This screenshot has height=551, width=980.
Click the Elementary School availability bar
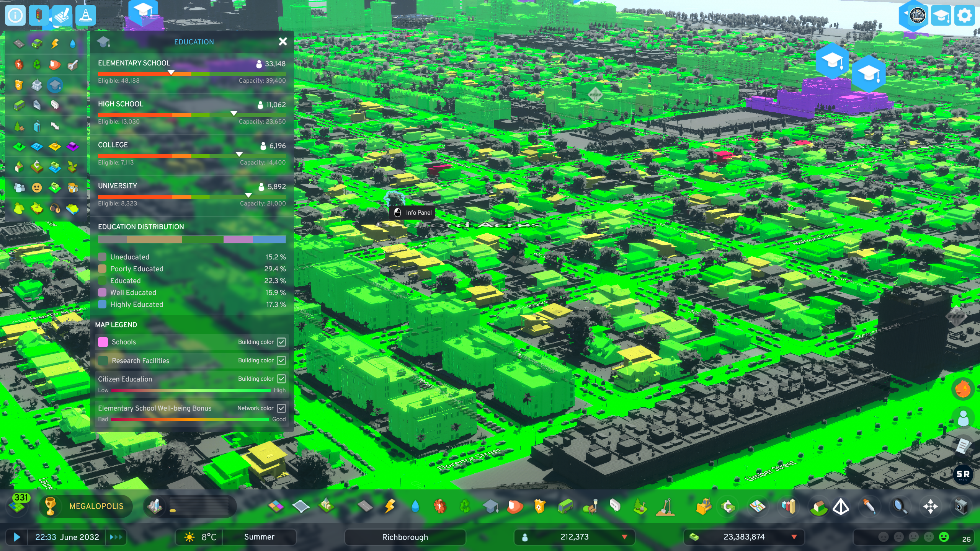coord(192,74)
